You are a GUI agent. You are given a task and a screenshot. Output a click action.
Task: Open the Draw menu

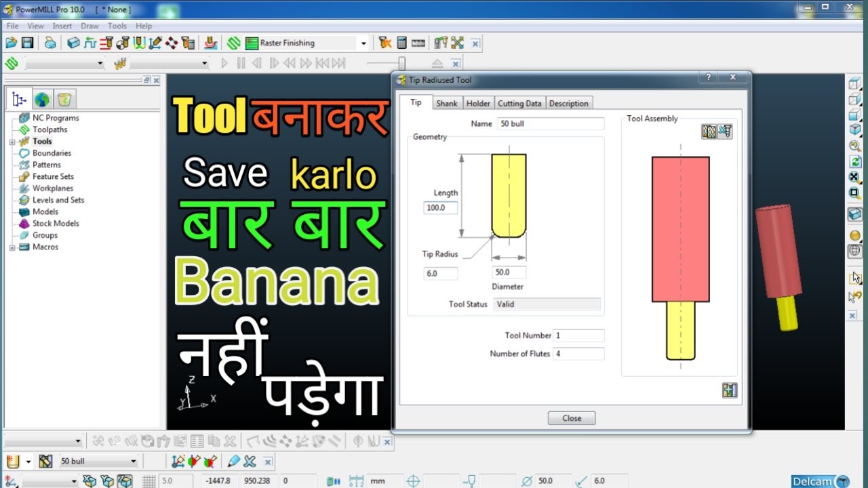point(90,26)
